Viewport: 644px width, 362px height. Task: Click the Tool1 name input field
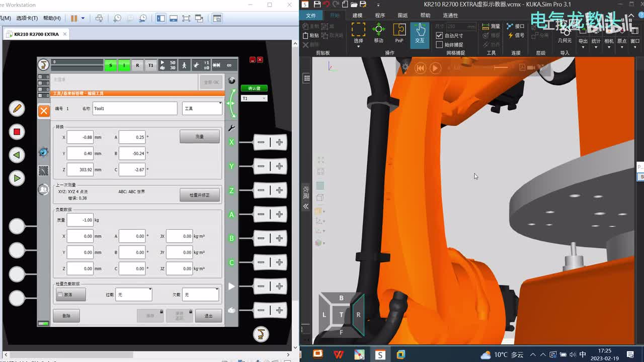(134, 108)
